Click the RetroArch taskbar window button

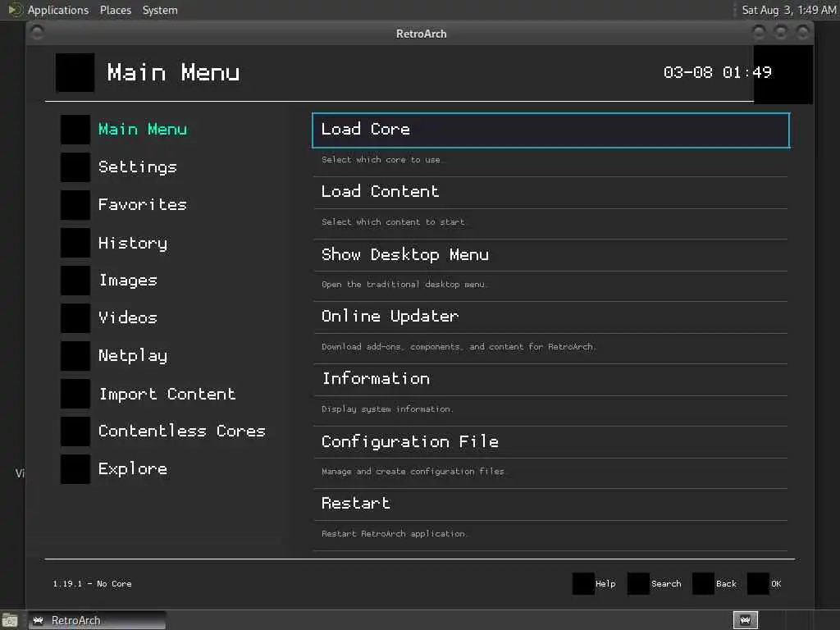click(x=97, y=620)
